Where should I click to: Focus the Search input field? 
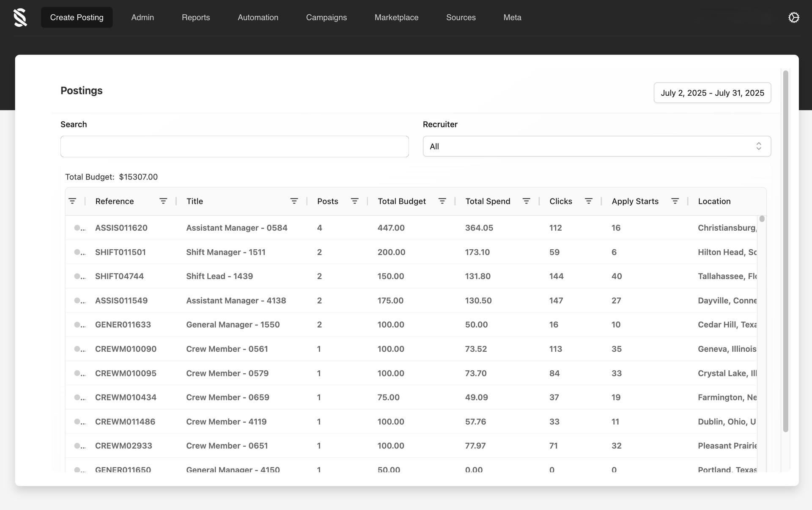[234, 146]
